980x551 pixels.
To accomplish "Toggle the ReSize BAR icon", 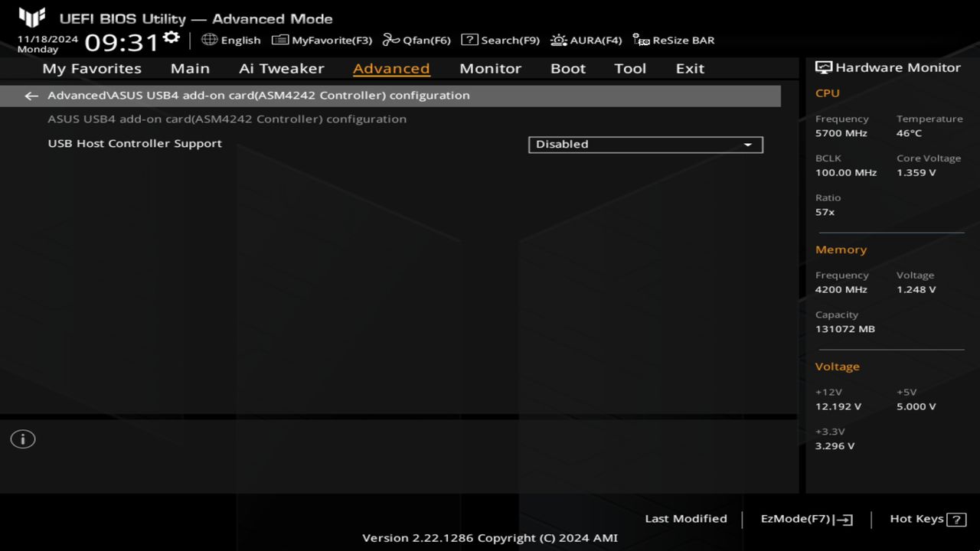I will (x=641, y=40).
